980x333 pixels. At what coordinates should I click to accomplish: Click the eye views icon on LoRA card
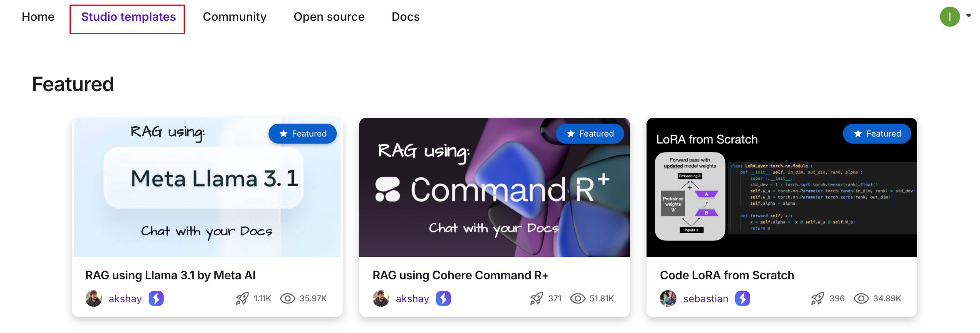(861, 298)
